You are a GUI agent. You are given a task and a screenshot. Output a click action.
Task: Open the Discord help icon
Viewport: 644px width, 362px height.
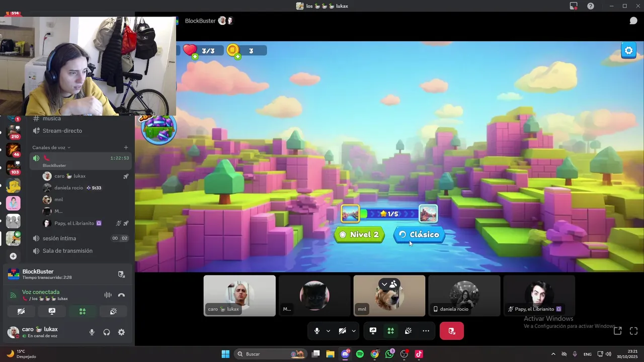coord(591,6)
